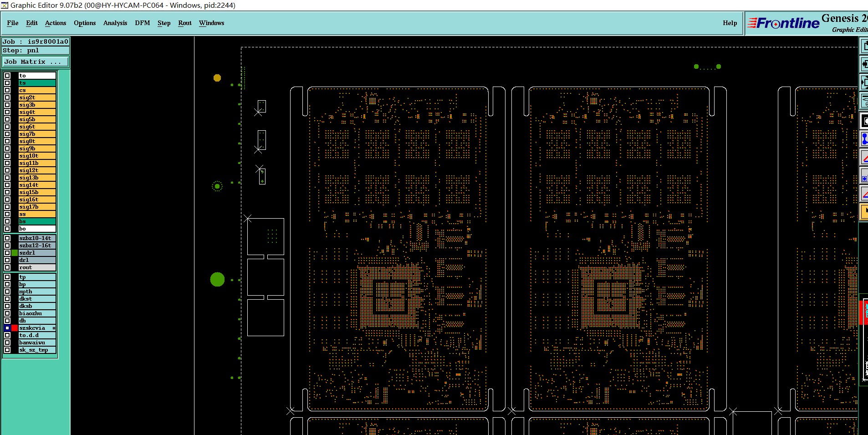Select the sig14t layer name
The image size is (868, 435).
pos(37,185)
